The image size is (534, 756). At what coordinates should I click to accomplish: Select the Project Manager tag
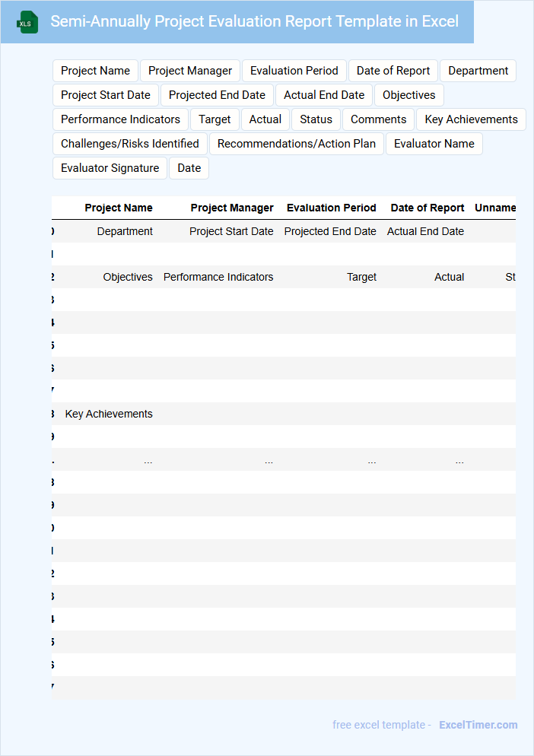(x=190, y=71)
